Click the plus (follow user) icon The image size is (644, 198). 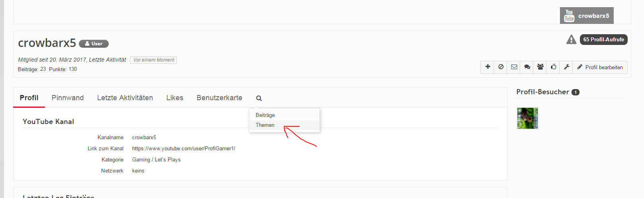(487, 67)
